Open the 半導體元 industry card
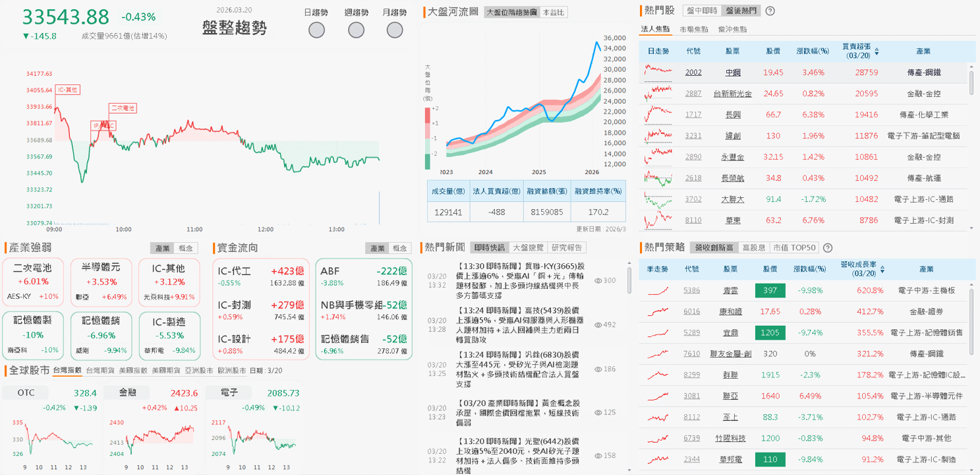The height and width of the screenshot is (475, 980). (101, 282)
